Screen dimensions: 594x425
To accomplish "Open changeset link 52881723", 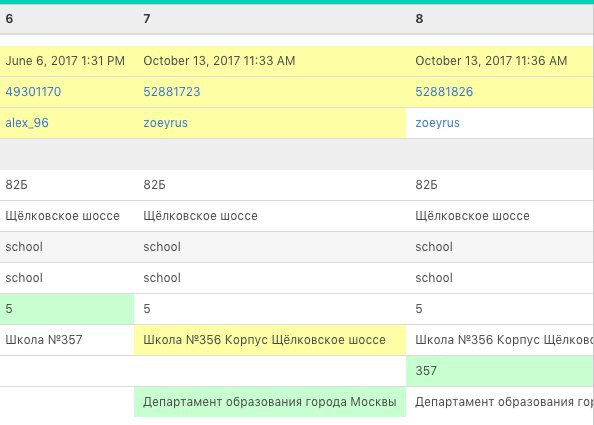I will pos(172,92).
